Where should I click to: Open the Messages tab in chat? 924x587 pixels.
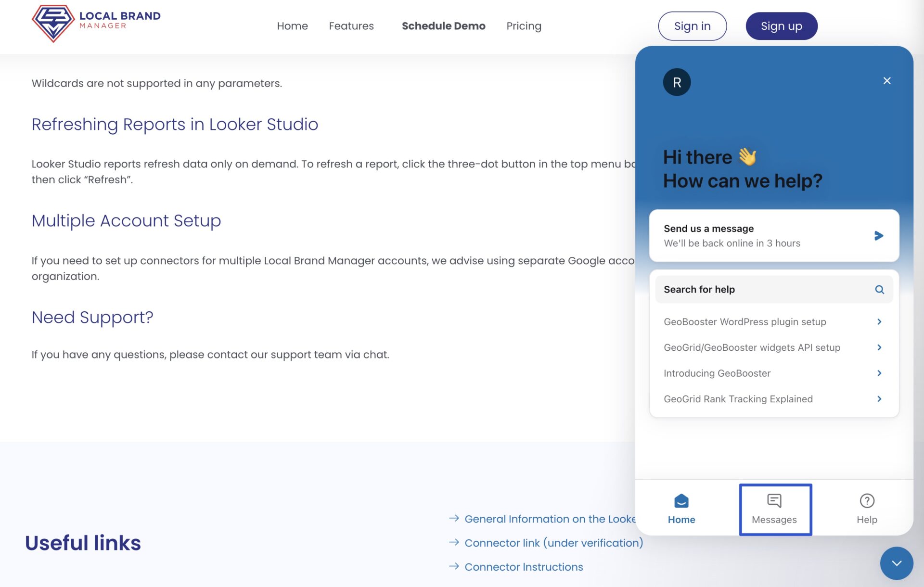coord(775,509)
